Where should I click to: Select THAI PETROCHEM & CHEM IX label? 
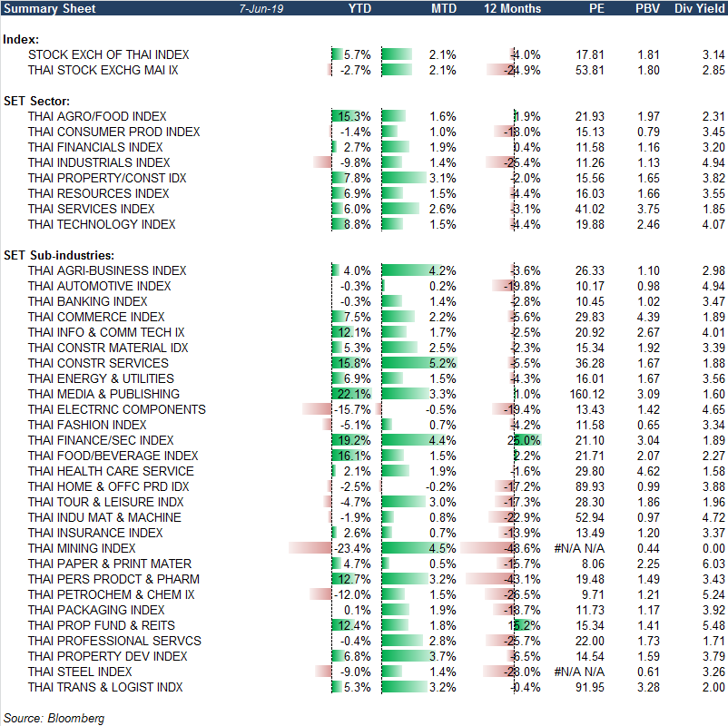[x=112, y=594]
